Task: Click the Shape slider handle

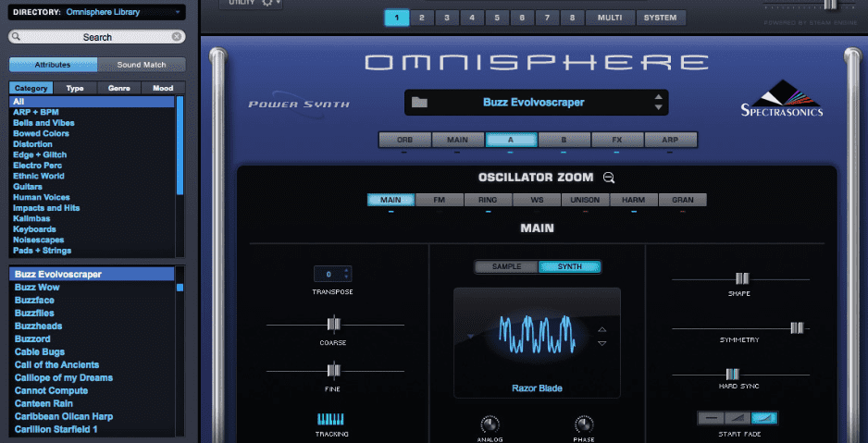Action: tap(742, 278)
